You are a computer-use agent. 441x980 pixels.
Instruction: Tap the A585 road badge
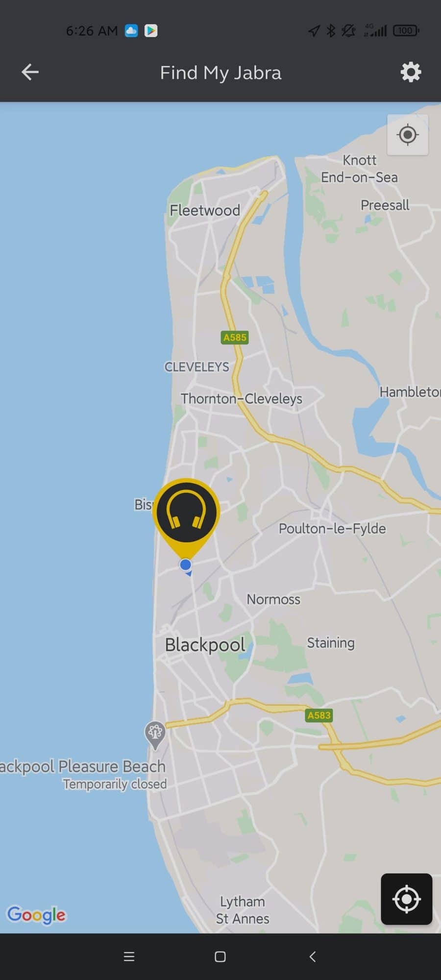(x=235, y=337)
